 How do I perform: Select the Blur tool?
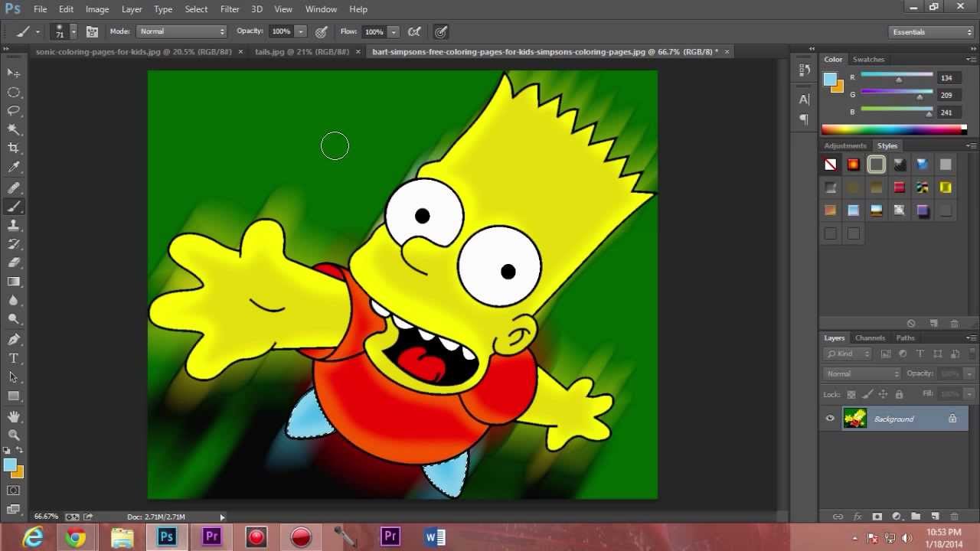pyautogui.click(x=14, y=301)
